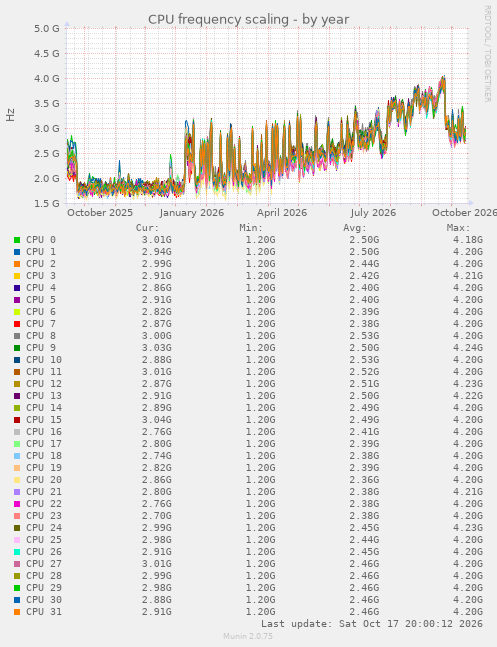
Task: Click the CPU 9 legend label
Action: click(41, 347)
